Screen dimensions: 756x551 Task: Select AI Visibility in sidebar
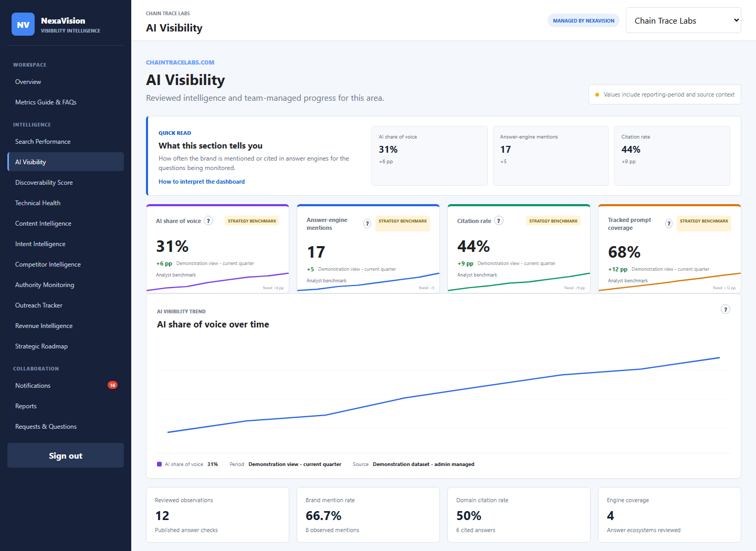click(66, 162)
